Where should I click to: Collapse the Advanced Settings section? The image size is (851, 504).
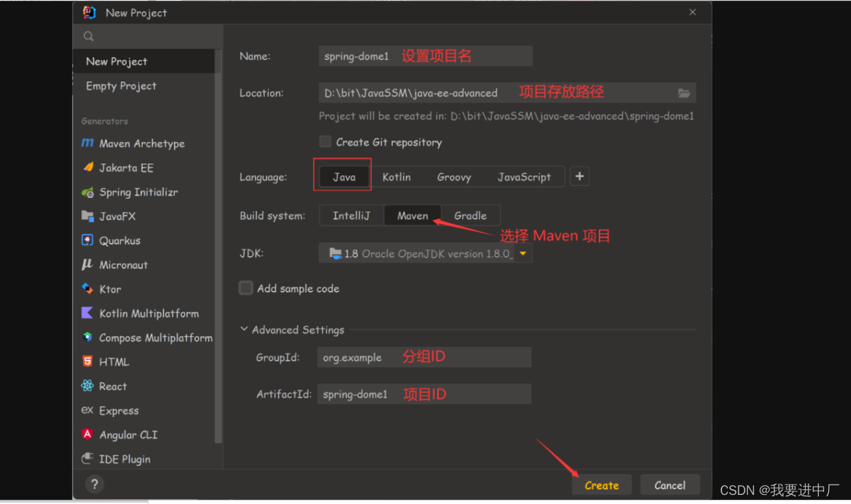244,329
